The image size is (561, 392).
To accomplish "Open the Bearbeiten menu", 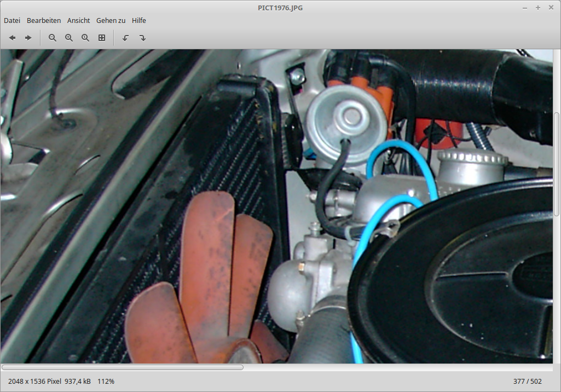I will [x=44, y=20].
